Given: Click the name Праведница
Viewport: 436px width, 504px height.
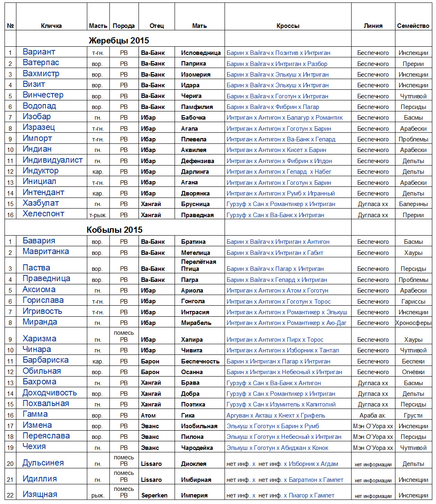Looking at the screenshot, I should 46,279.
